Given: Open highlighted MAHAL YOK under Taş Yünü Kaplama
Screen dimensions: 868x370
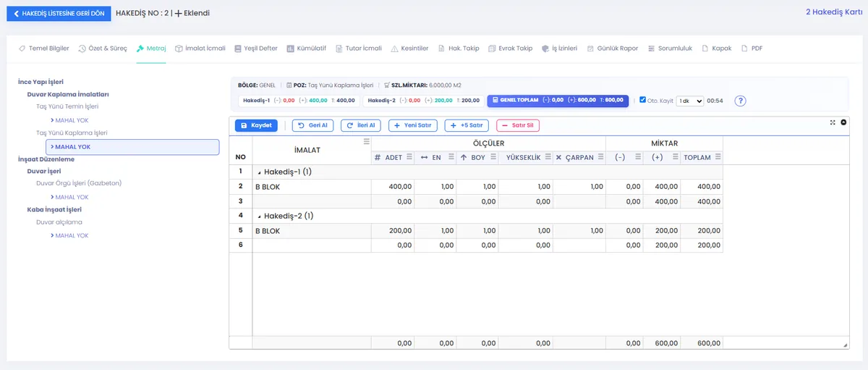Looking at the screenshot, I should [x=132, y=147].
